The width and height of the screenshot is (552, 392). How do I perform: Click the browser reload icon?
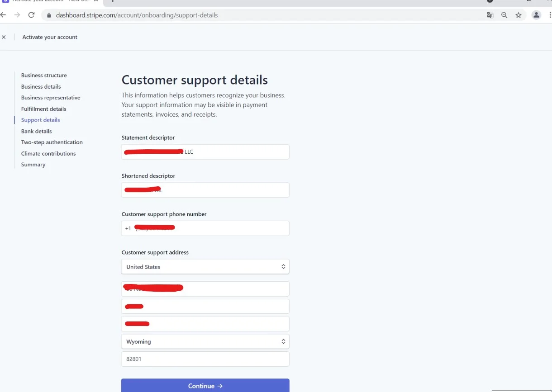click(31, 15)
